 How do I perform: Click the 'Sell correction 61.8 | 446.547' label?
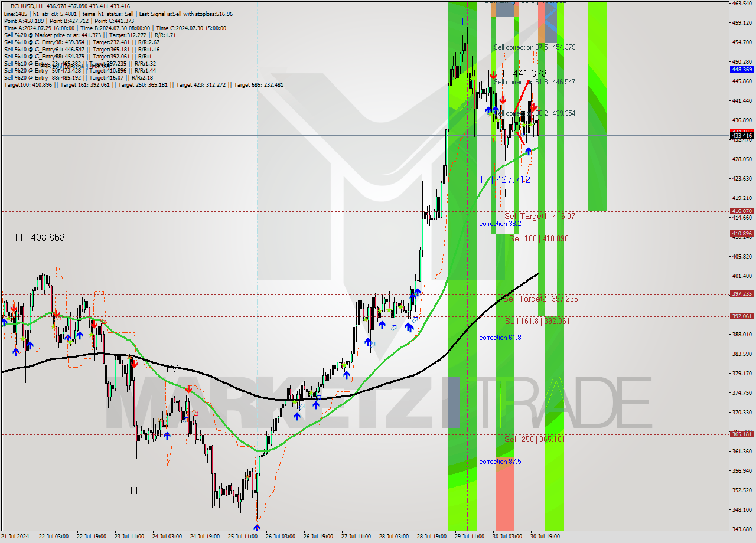point(535,81)
